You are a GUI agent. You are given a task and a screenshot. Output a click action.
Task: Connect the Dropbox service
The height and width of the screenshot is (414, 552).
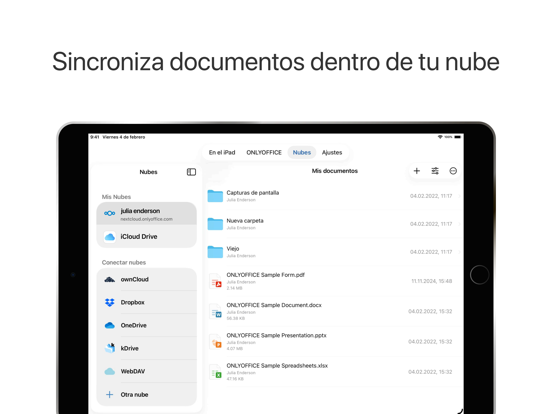pyautogui.click(x=146, y=302)
